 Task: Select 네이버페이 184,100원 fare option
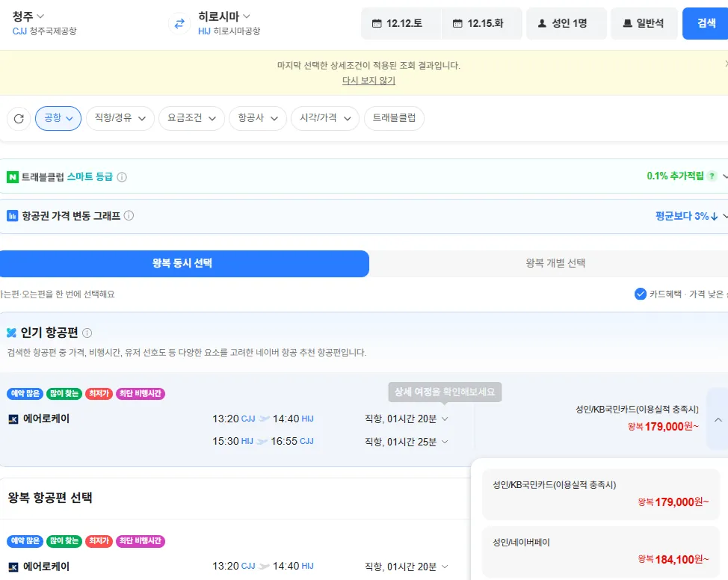coord(601,552)
